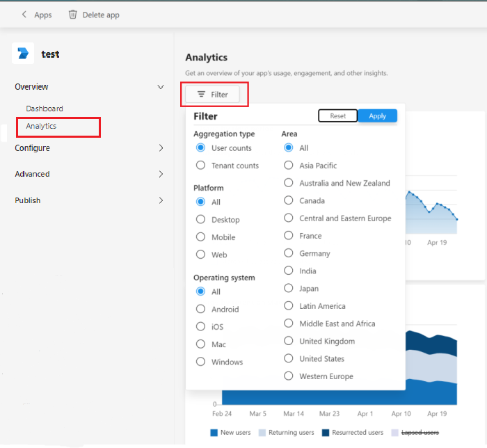The image size is (487, 448).
Task: Pick Germany area radio
Action: (x=289, y=253)
